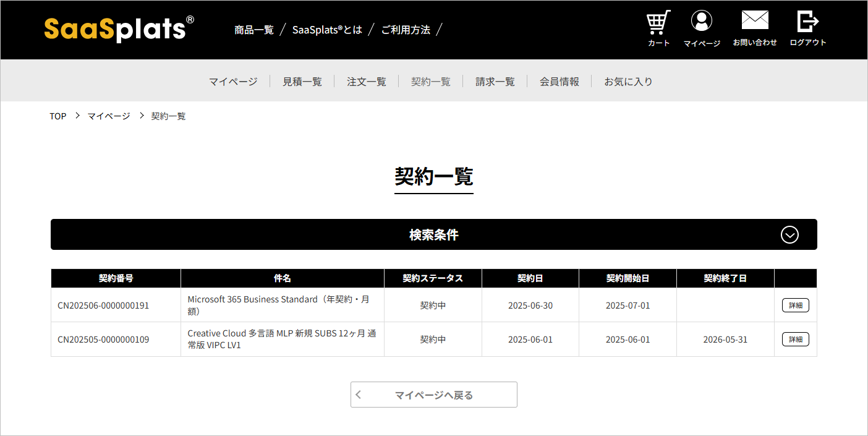Click contract date 2025-06-30
Viewport: 868px width, 436px height.
(530, 306)
